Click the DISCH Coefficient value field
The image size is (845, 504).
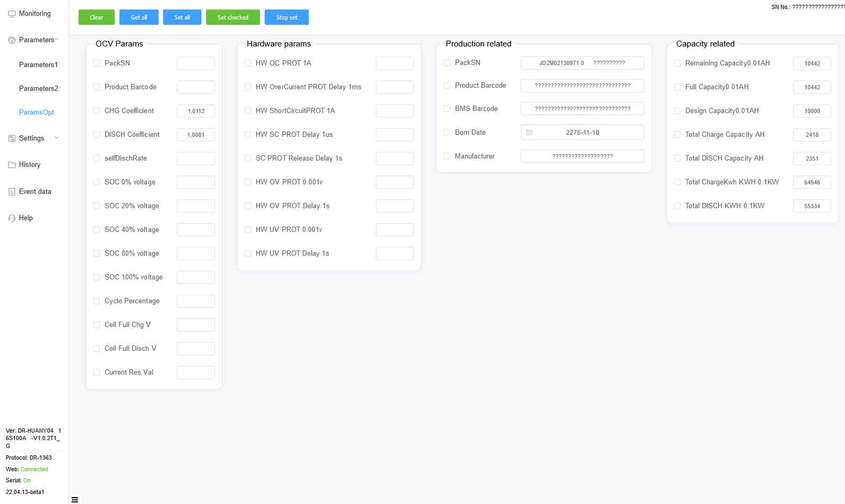coord(196,135)
